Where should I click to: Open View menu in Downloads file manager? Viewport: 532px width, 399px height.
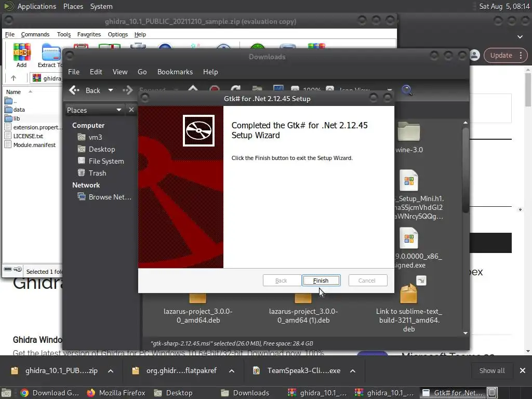[120, 72]
